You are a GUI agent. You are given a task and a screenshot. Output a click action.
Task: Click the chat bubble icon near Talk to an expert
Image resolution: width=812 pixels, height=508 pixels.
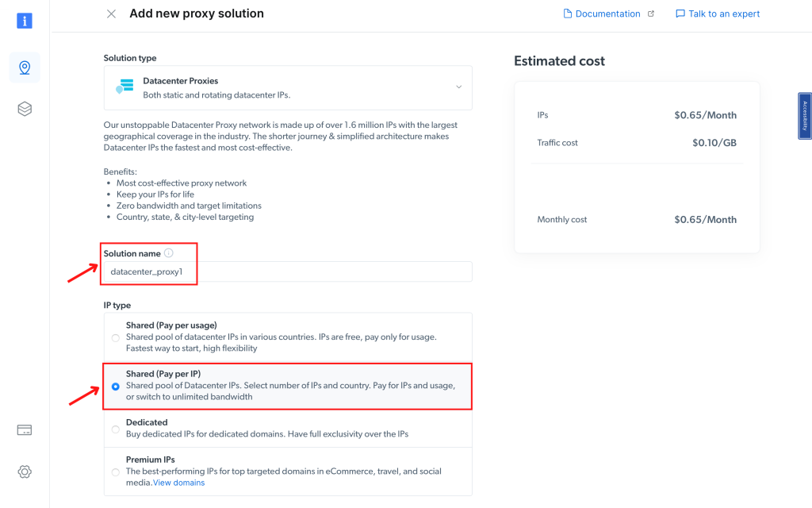[680, 13]
